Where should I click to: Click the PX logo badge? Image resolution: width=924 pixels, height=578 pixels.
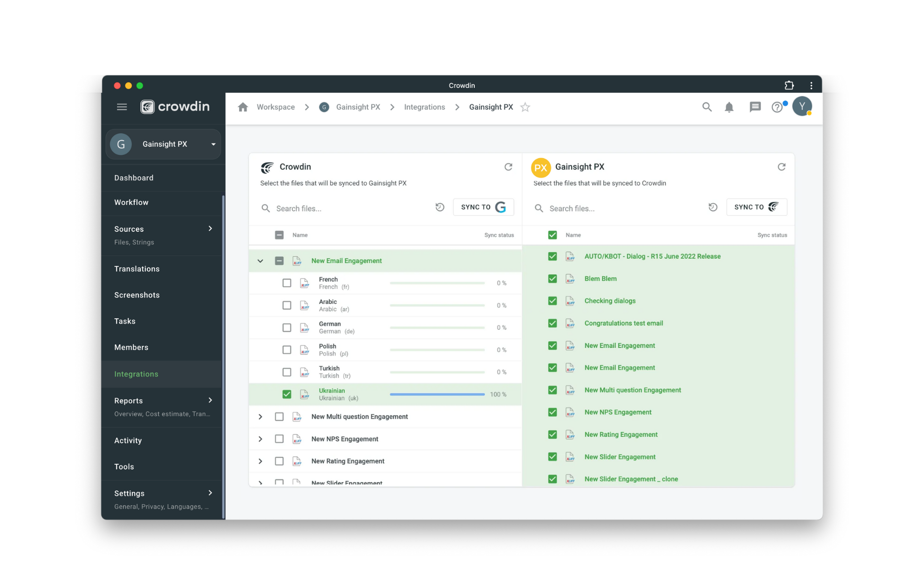[541, 167]
